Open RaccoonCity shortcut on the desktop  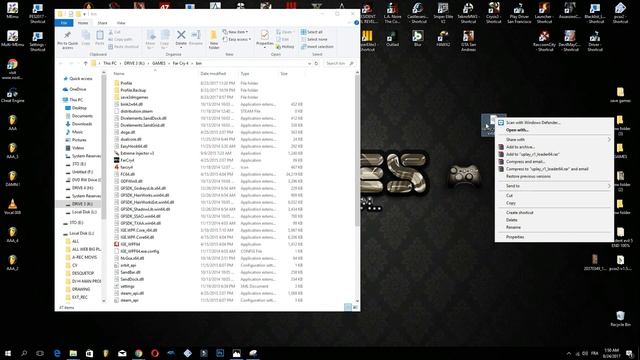click(x=544, y=41)
